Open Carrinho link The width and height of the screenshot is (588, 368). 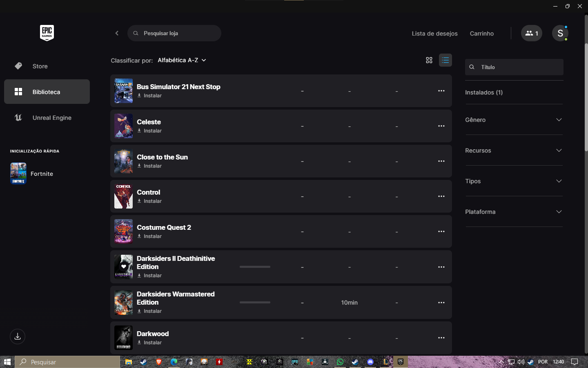pos(481,34)
